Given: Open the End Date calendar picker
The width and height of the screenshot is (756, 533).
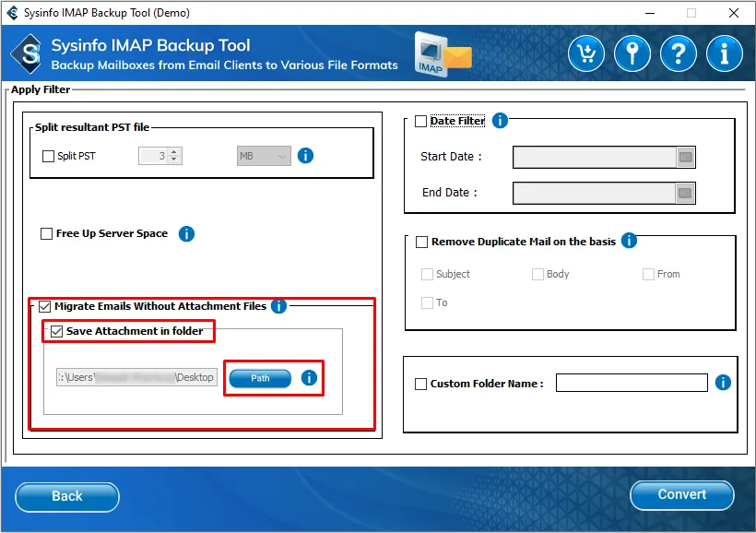Looking at the screenshot, I should [685, 194].
